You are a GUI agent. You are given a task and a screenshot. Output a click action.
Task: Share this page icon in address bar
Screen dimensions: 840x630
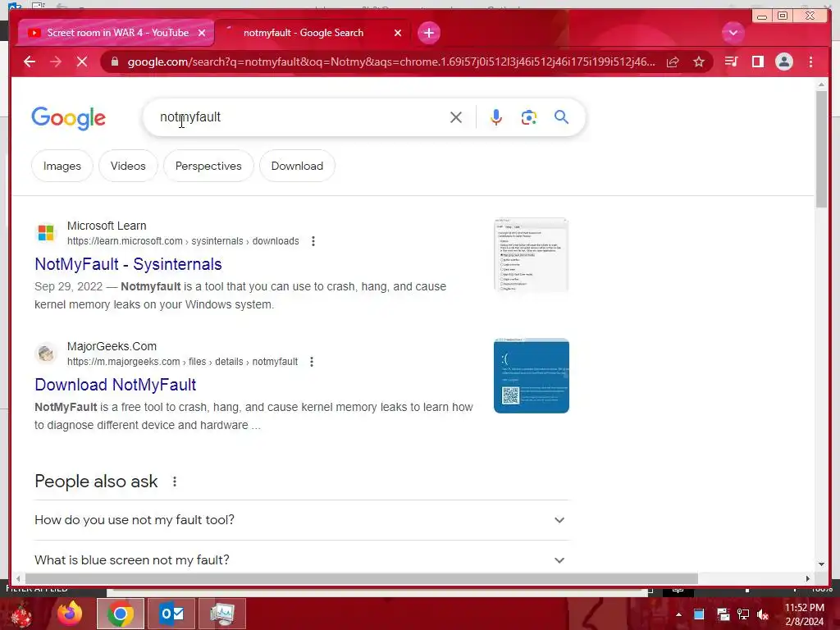pyautogui.click(x=673, y=62)
